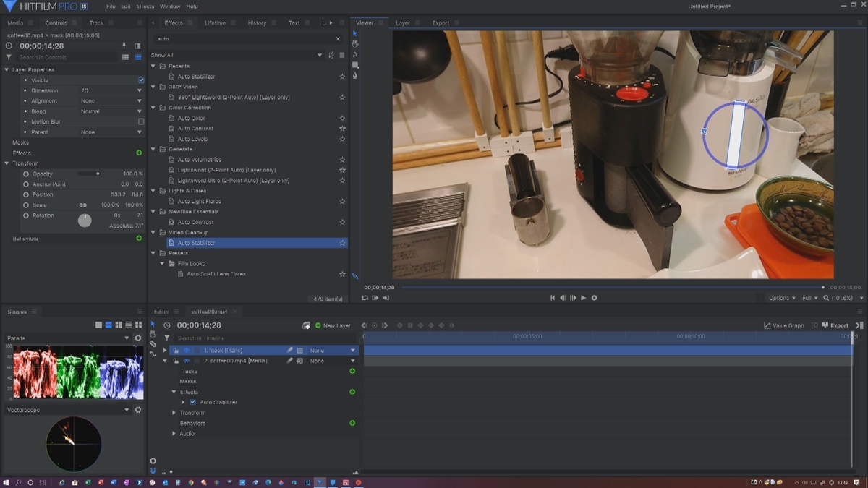Select the timeline Slice tool
The image size is (868, 488).
point(153,344)
